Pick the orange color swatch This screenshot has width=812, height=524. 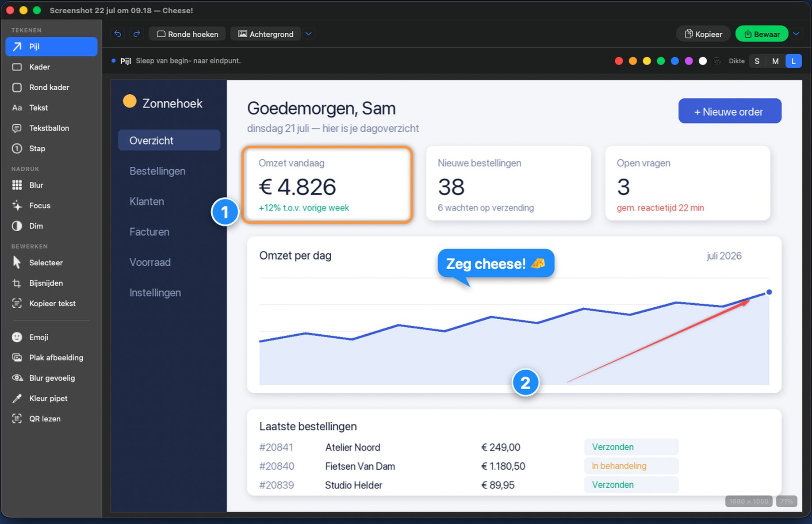coord(633,61)
